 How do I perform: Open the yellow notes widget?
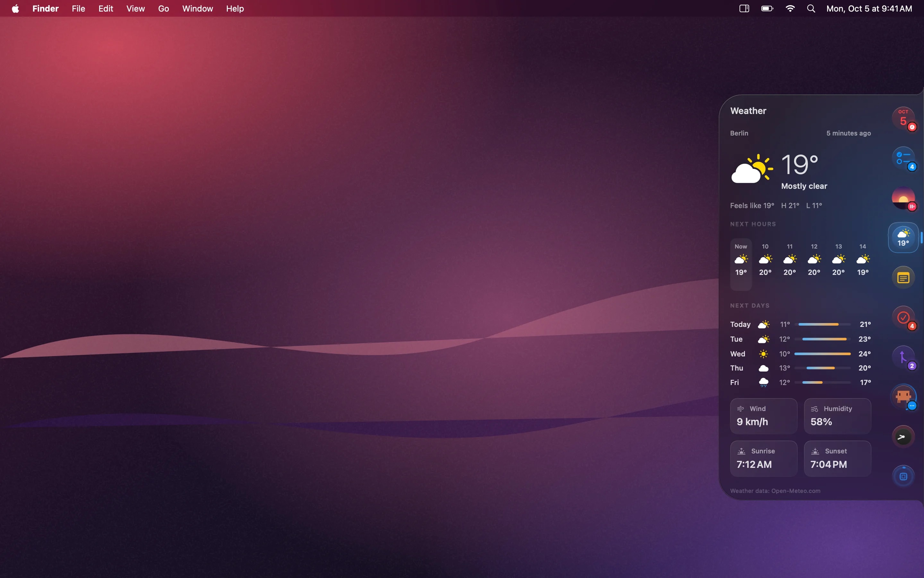[903, 277]
